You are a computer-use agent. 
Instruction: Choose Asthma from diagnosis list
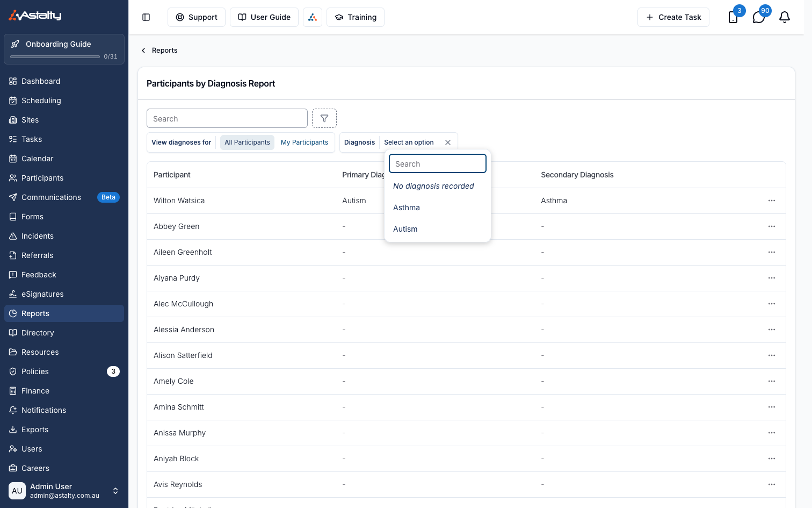coord(437,208)
